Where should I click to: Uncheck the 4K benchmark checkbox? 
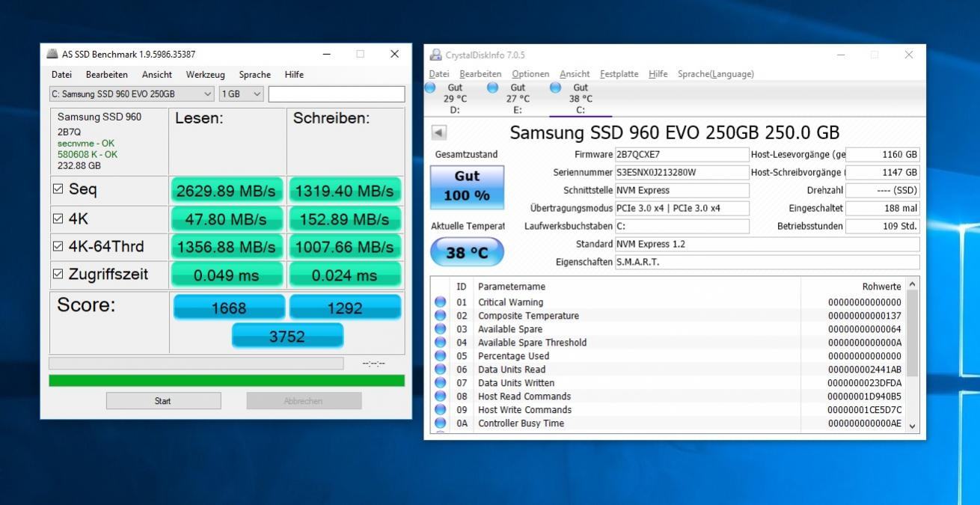[58, 218]
